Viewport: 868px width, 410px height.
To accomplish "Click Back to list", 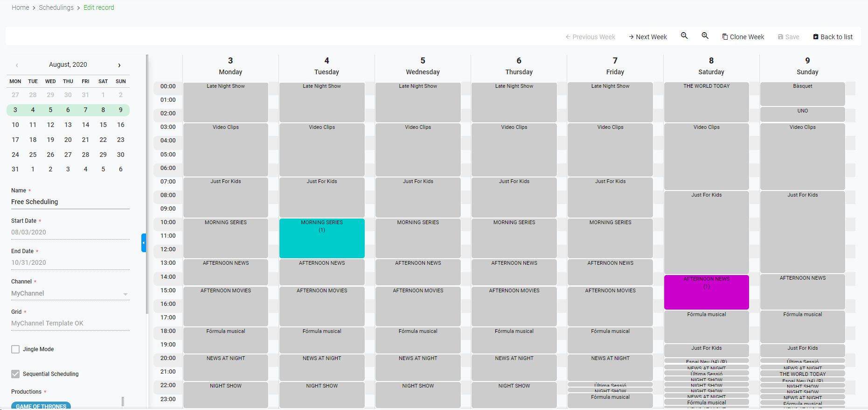I will tap(833, 37).
